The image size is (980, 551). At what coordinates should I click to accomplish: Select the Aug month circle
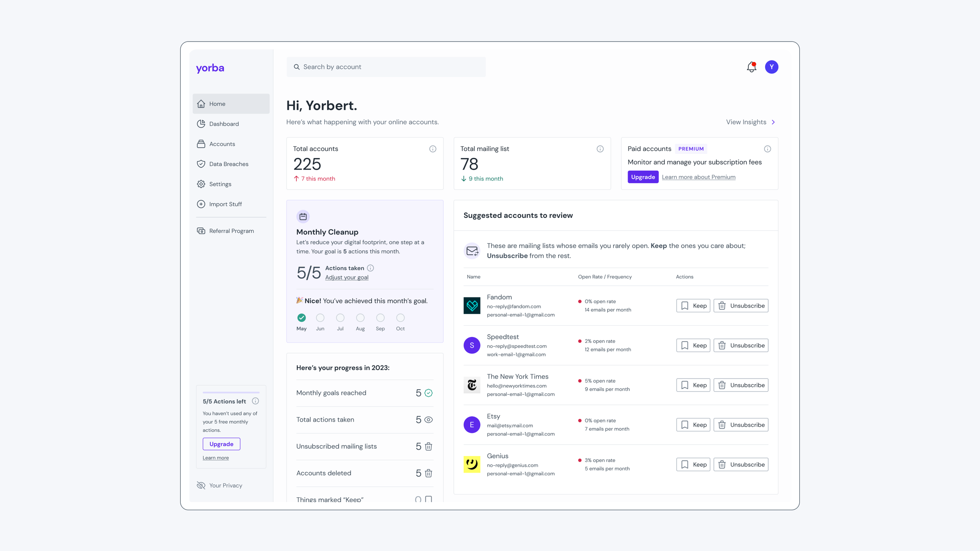click(360, 318)
